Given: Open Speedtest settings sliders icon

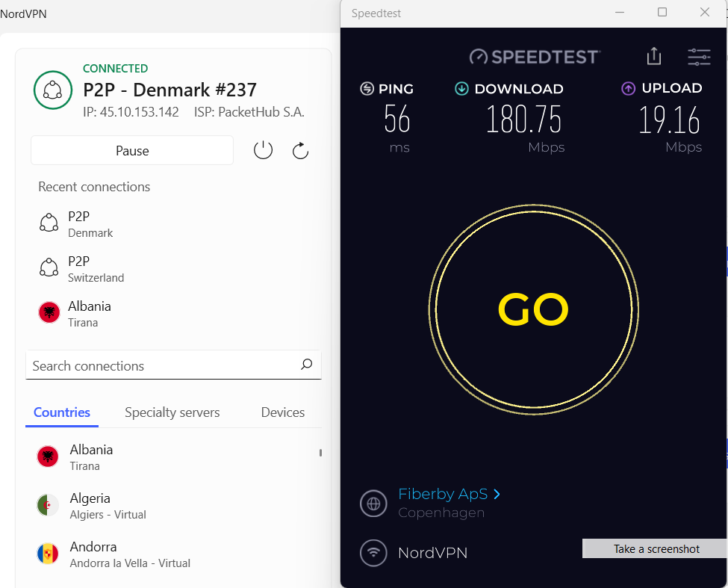Looking at the screenshot, I should point(699,57).
